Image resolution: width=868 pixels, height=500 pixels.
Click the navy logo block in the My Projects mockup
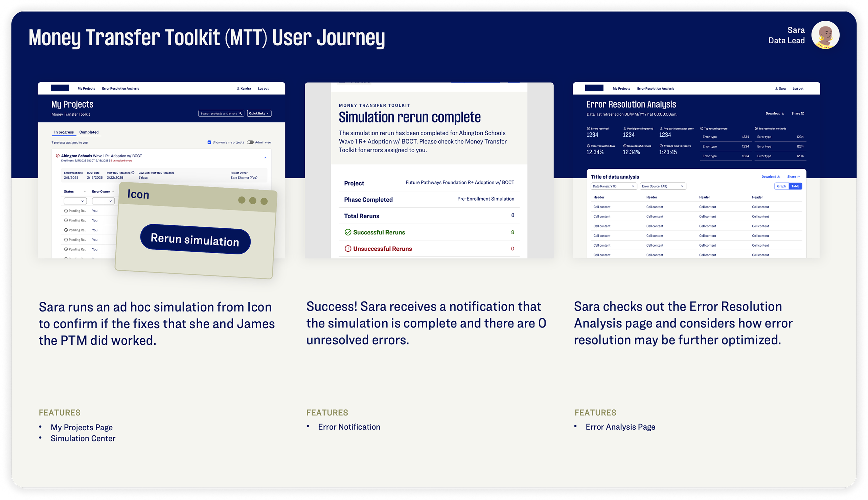[x=60, y=88]
